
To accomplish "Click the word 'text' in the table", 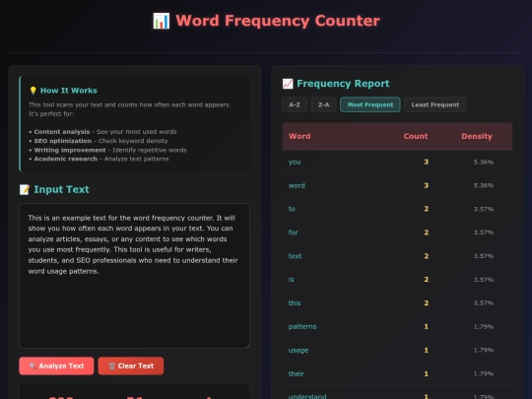I will click(295, 256).
